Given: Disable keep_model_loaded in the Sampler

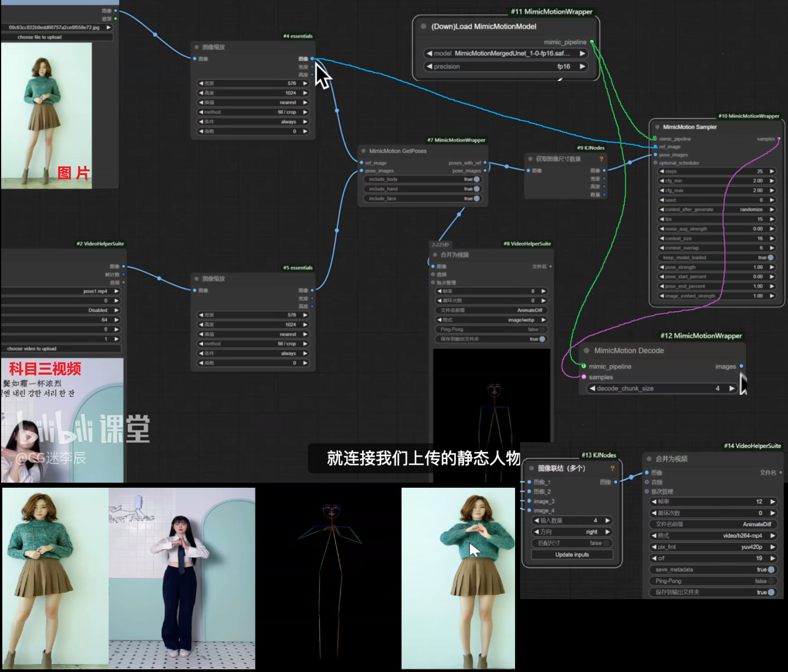Looking at the screenshot, I should tap(770, 258).
